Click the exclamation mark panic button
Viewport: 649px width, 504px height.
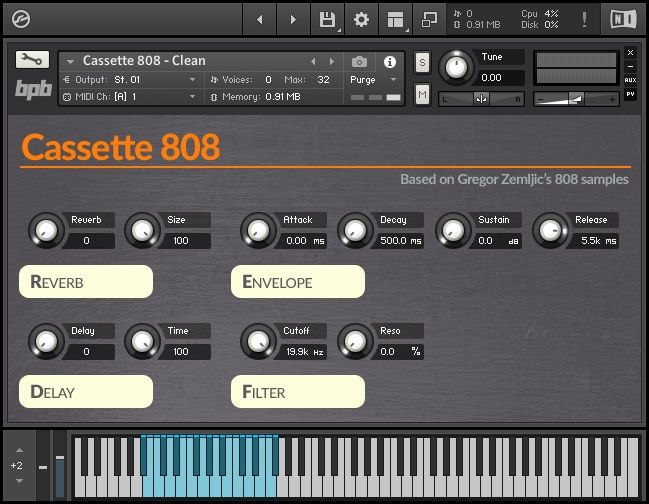point(584,19)
